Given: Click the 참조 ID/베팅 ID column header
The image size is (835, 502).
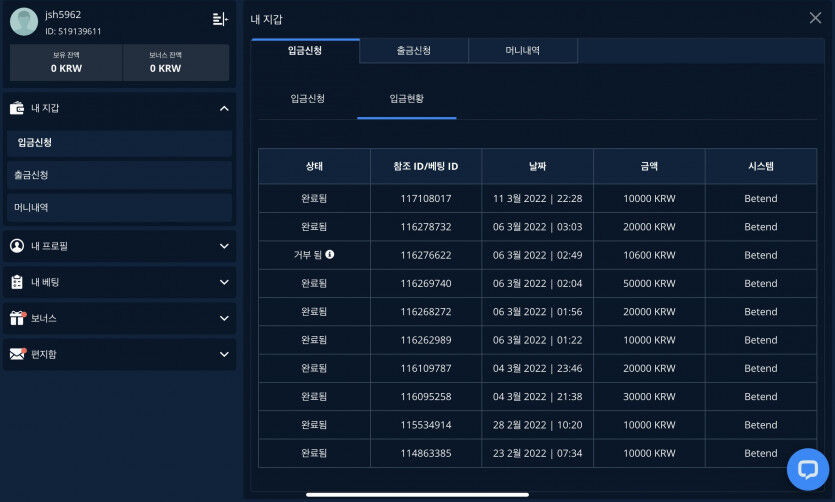Looking at the screenshot, I should tap(426, 166).
